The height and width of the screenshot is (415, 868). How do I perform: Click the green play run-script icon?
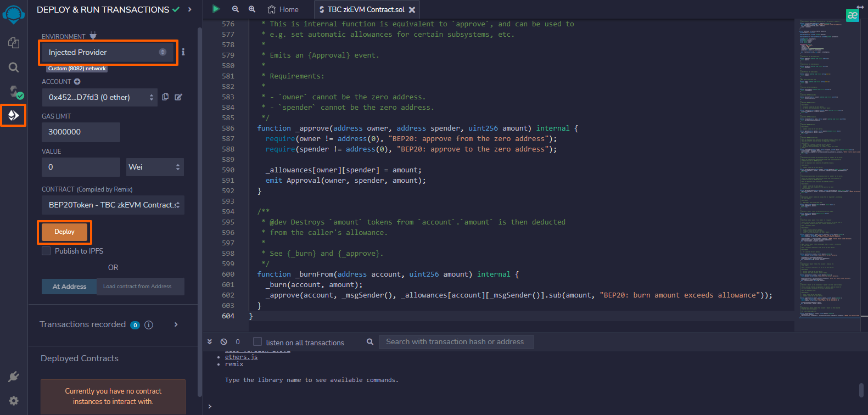pos(216,9)
